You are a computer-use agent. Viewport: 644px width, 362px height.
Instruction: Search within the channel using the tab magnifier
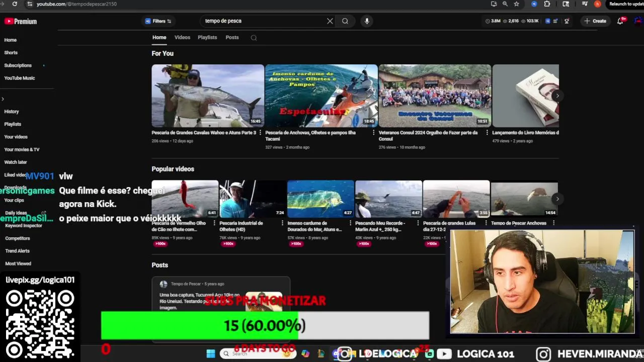254,38
